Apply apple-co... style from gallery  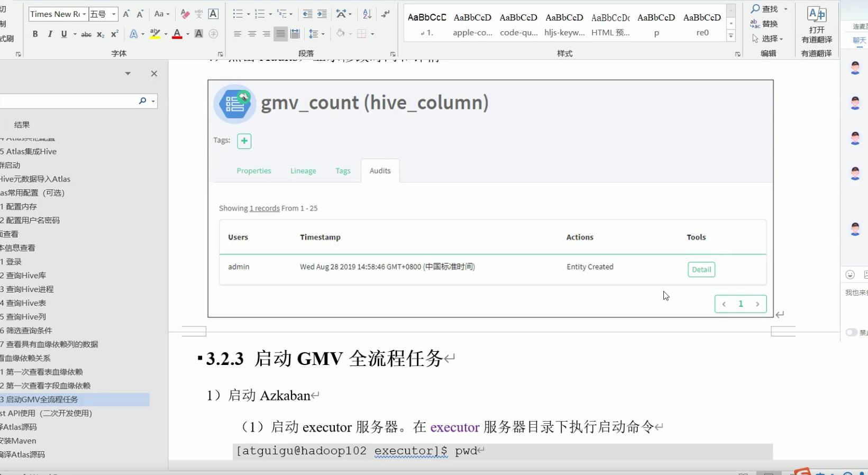pyautogui.click(x=472, y=24)
